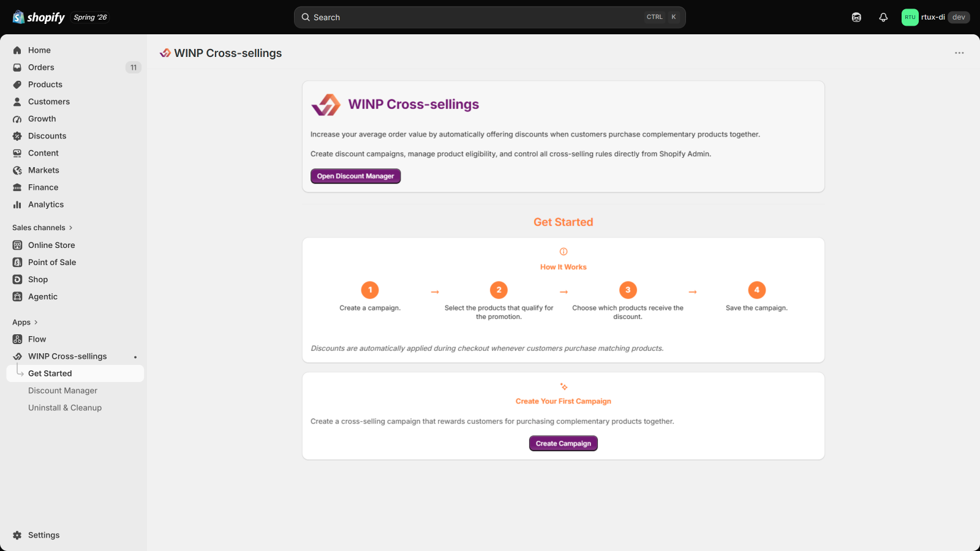Click the Create Your First Campaign title
Screen dimensions: 980x551
point(563,402)
